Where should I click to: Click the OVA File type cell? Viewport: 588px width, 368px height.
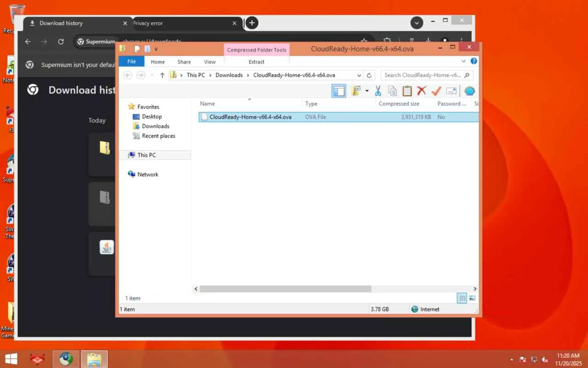tap(316, 117)
